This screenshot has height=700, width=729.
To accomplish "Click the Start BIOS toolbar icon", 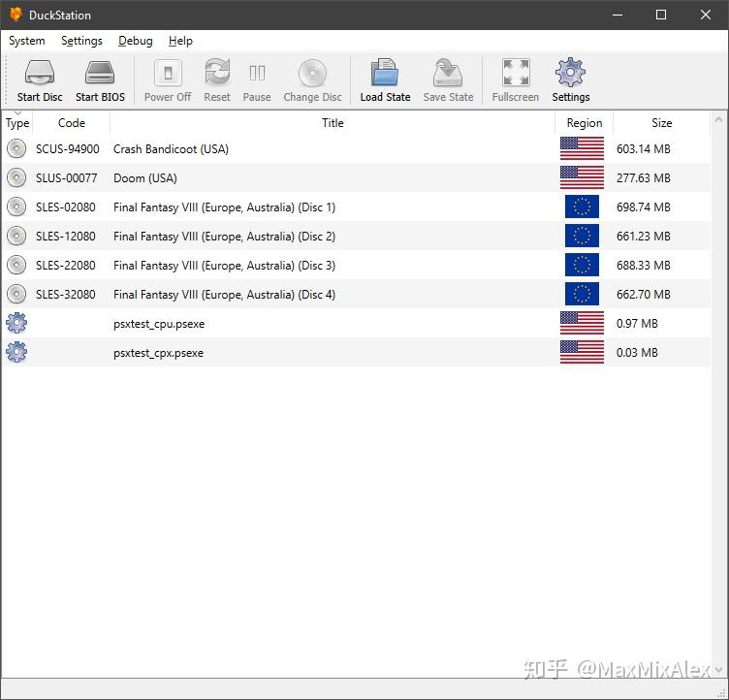I will point(100,73).
